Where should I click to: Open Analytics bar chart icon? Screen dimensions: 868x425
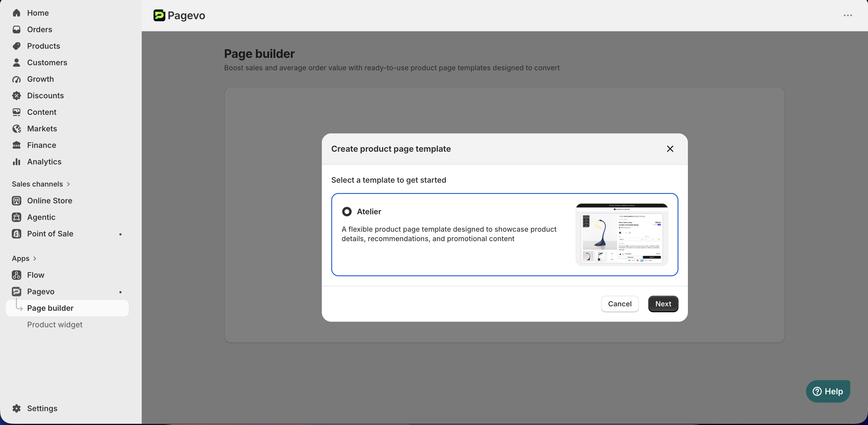17,161
